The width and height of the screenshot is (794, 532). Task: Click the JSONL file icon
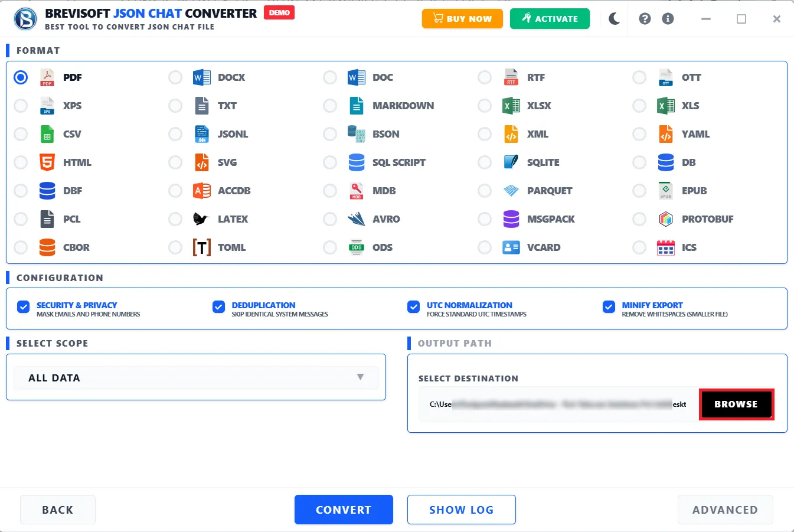[x=202, y=134]
